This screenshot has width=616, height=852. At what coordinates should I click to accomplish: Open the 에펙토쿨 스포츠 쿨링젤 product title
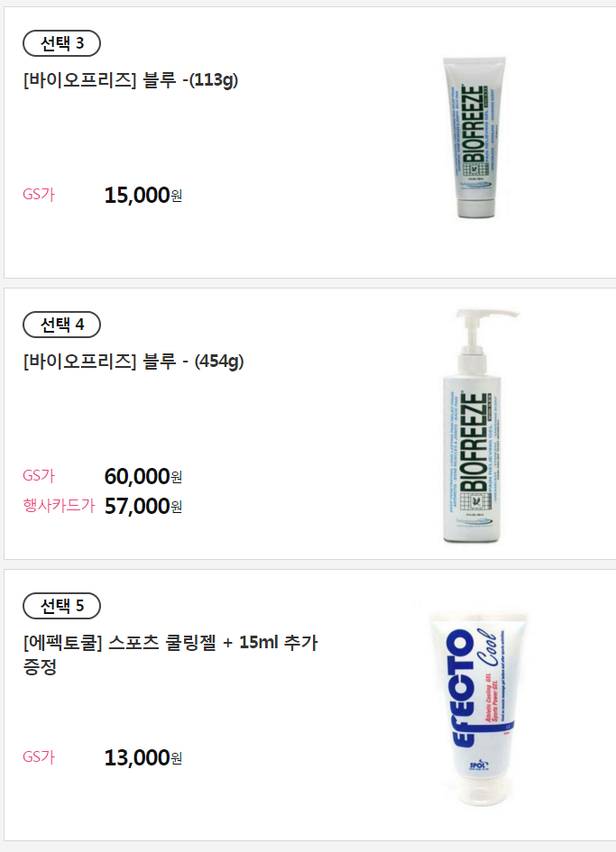coord(170,655)
